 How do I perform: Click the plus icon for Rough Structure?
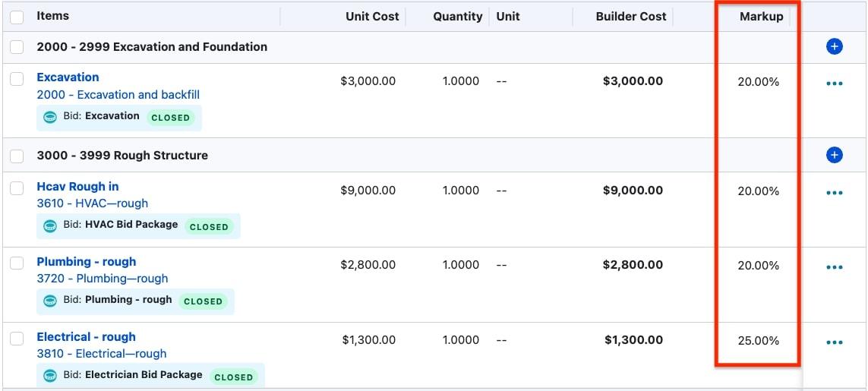[x=834, y=156]
